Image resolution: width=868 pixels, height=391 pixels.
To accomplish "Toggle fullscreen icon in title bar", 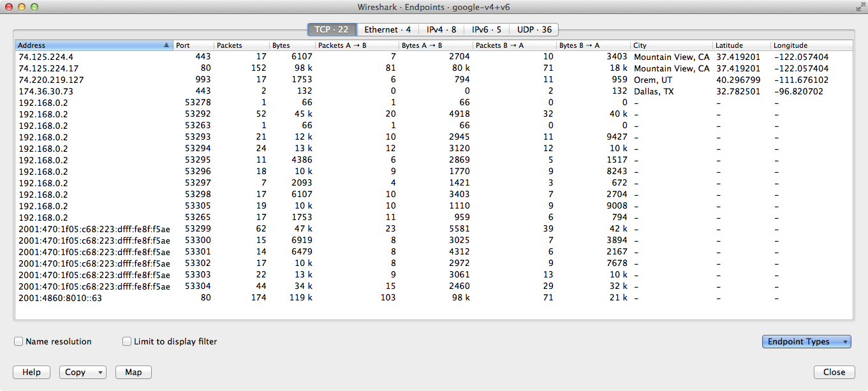I will coord(860,6).
